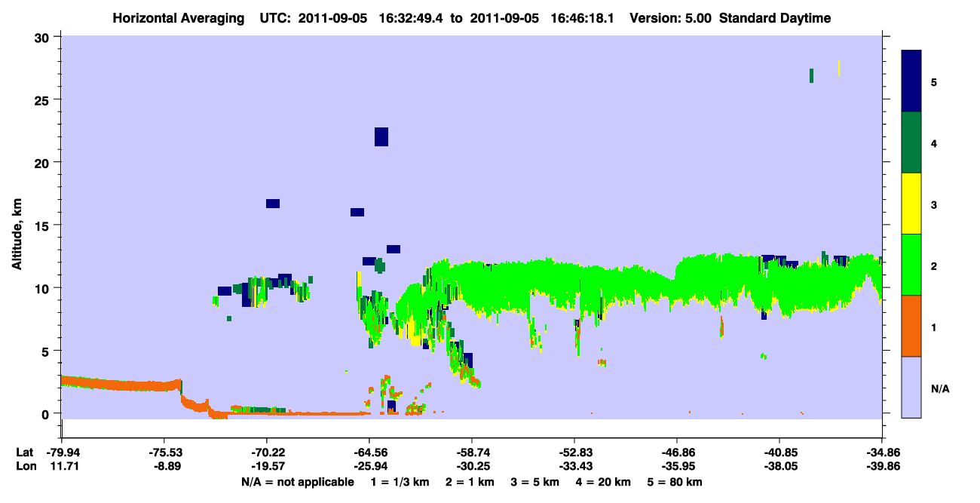
Task: Click the colorbar label 2
Action: coord(934,265)
